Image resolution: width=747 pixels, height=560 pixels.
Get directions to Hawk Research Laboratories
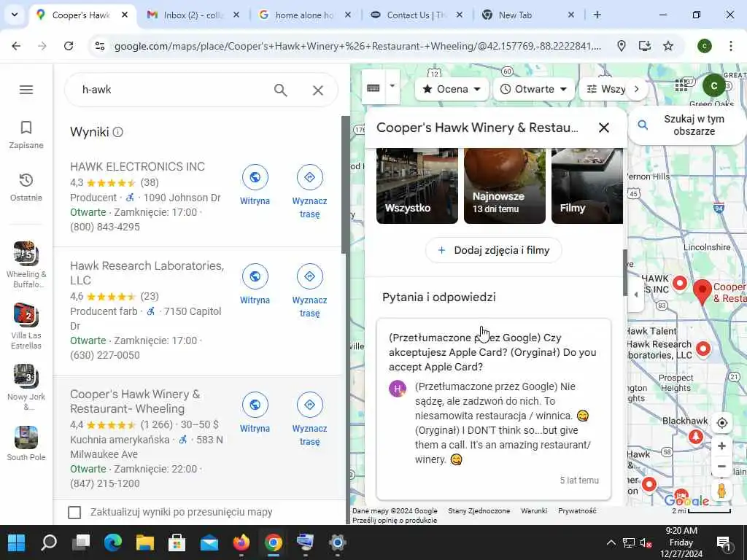coord(309,290)
